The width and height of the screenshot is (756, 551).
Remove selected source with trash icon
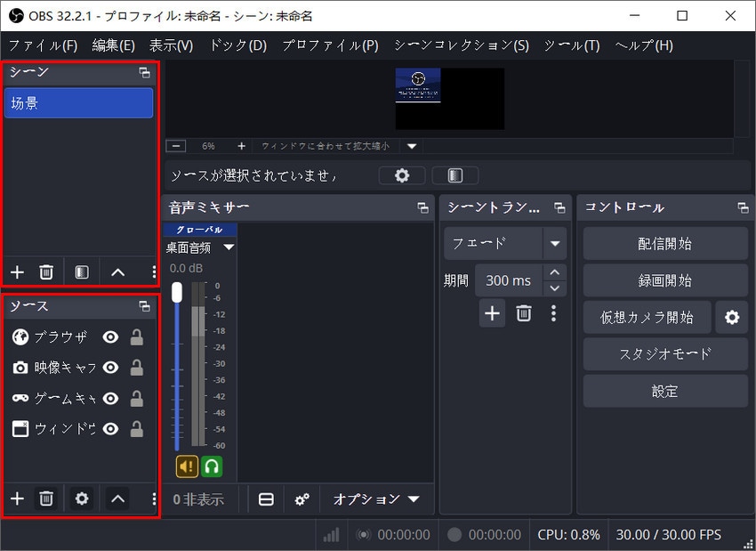[46, 498]
